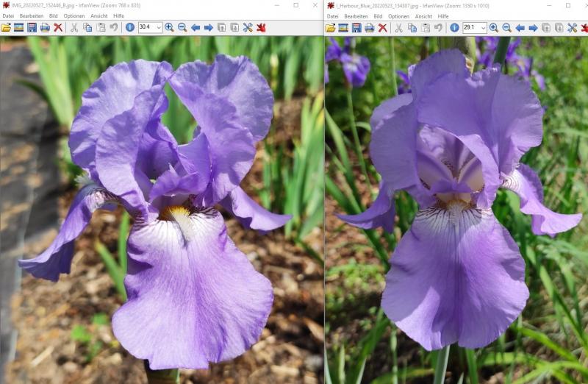The height and width of the screenshot is (384, 588).
Task: Open the slideshow icon in the Harbour_Blue window
Action: tap(343, 27)
